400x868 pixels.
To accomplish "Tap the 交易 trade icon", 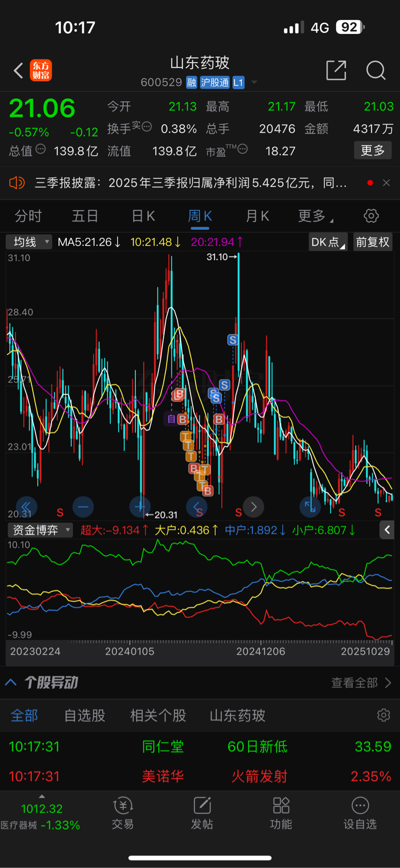I will tap(123, 813).
